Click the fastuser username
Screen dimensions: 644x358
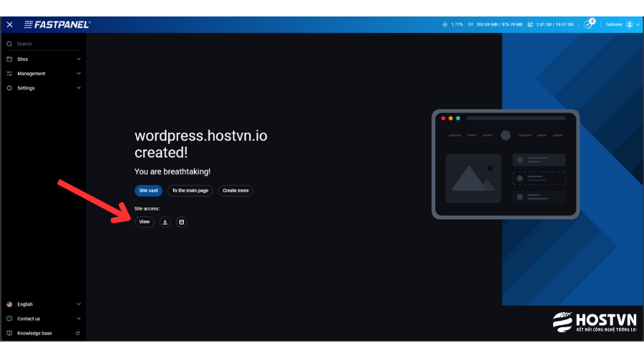point(614,24)
